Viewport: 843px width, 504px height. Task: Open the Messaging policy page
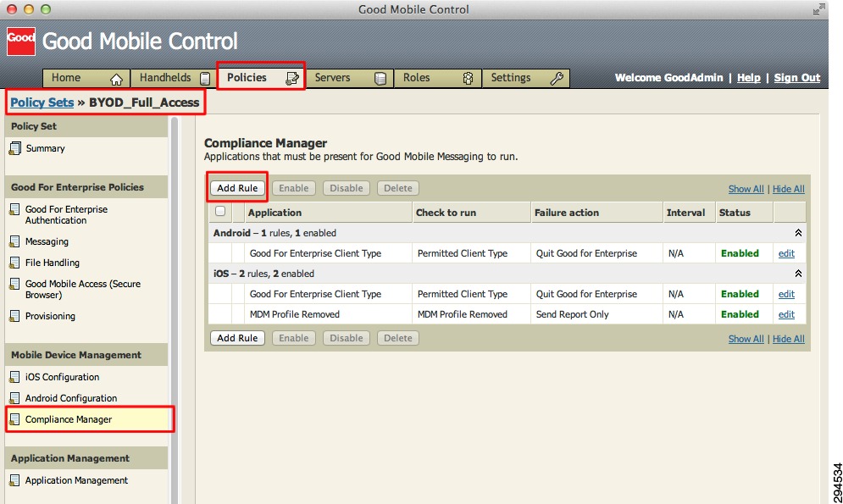pos(47,241)
